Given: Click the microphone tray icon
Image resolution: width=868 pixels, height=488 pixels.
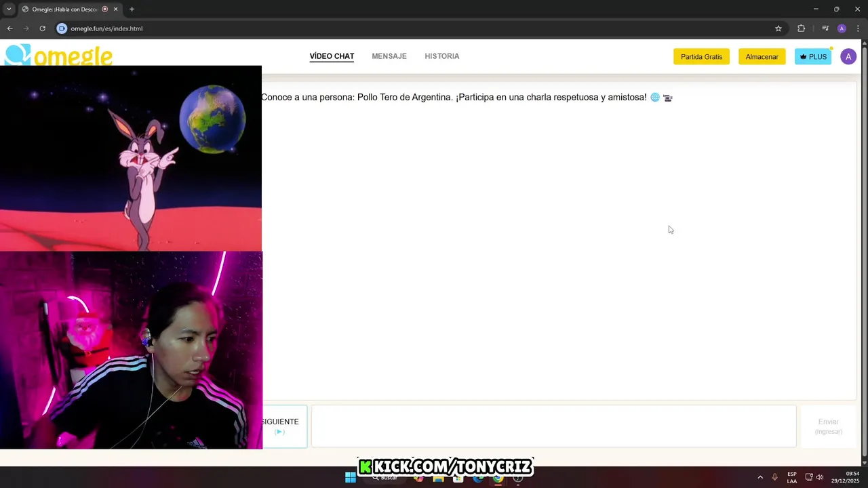Looking at the screenshot, I should (x=774, y=477).
